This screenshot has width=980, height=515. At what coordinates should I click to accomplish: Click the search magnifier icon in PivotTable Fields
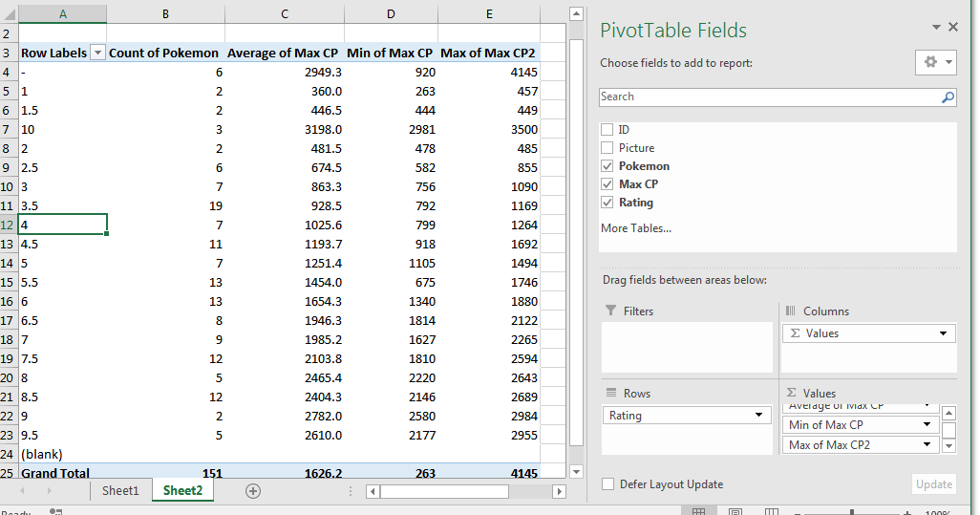coord(948,97)
